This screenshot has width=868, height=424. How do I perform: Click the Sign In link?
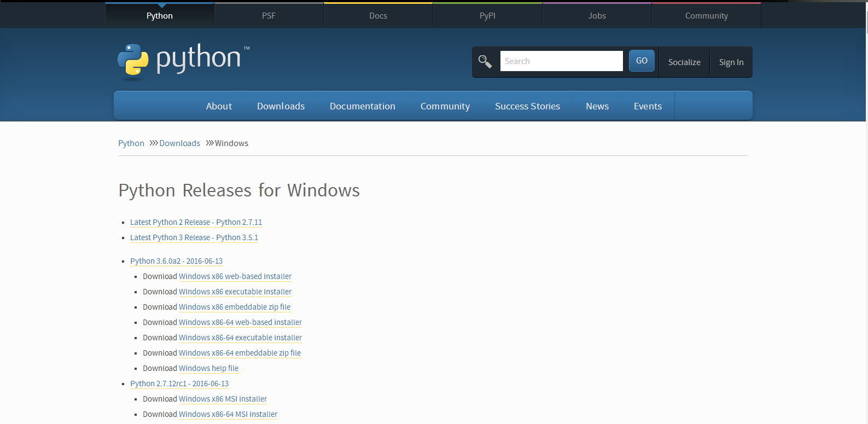(x=731, y=62)
